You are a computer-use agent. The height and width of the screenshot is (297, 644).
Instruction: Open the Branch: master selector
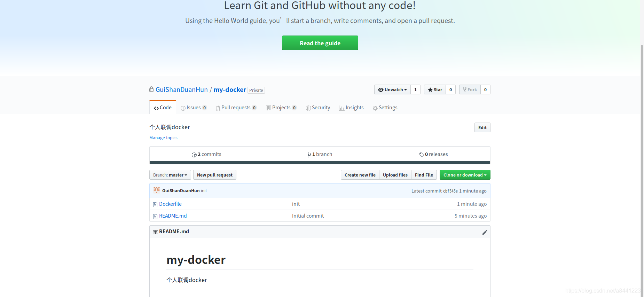170,175
